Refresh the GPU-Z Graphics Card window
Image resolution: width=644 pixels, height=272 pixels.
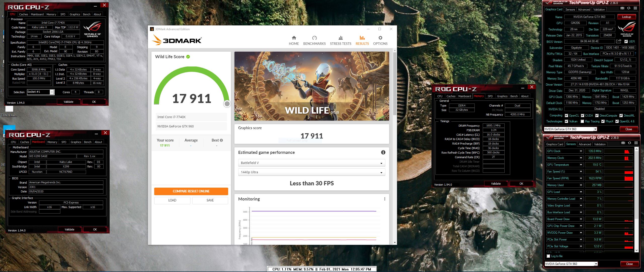[x=629, y=8]
